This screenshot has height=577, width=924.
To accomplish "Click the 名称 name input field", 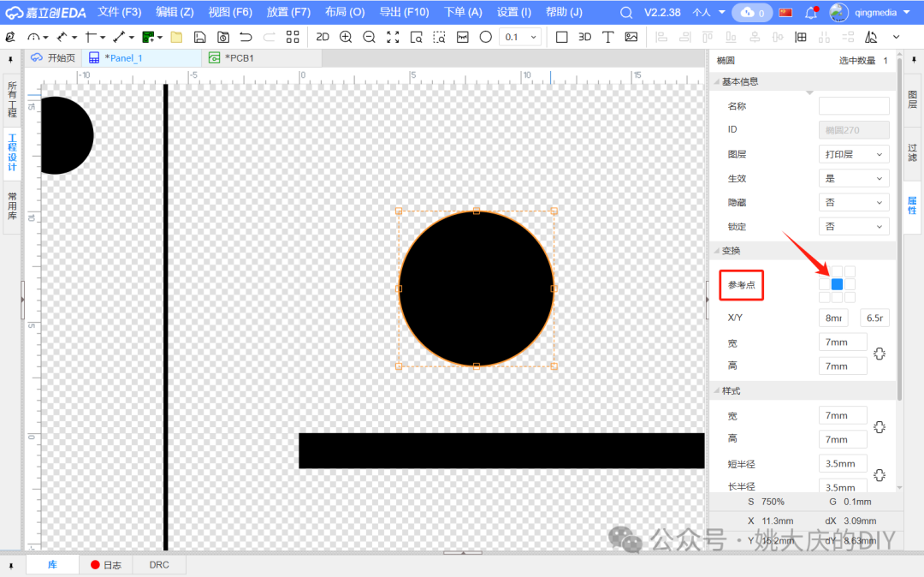I will coord(853,106).
